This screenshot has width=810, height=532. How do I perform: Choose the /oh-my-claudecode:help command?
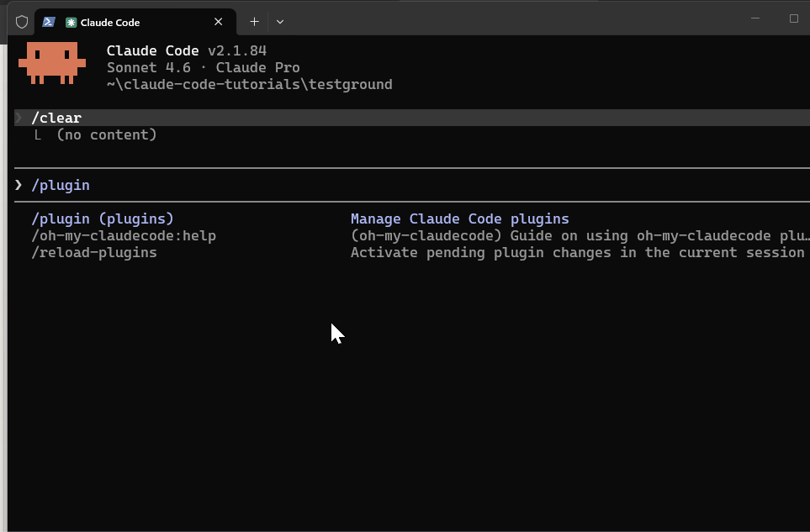click(x=124, y=235)
